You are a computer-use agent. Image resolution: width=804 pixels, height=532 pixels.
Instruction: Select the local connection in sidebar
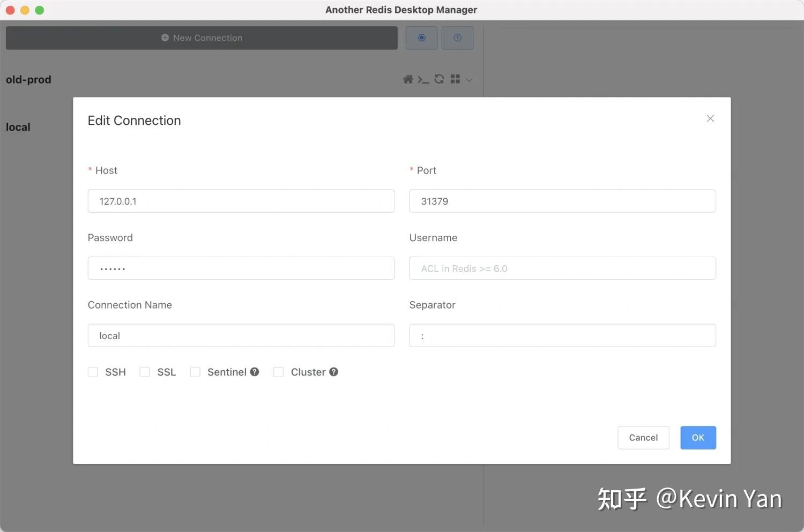coord(18,127)
